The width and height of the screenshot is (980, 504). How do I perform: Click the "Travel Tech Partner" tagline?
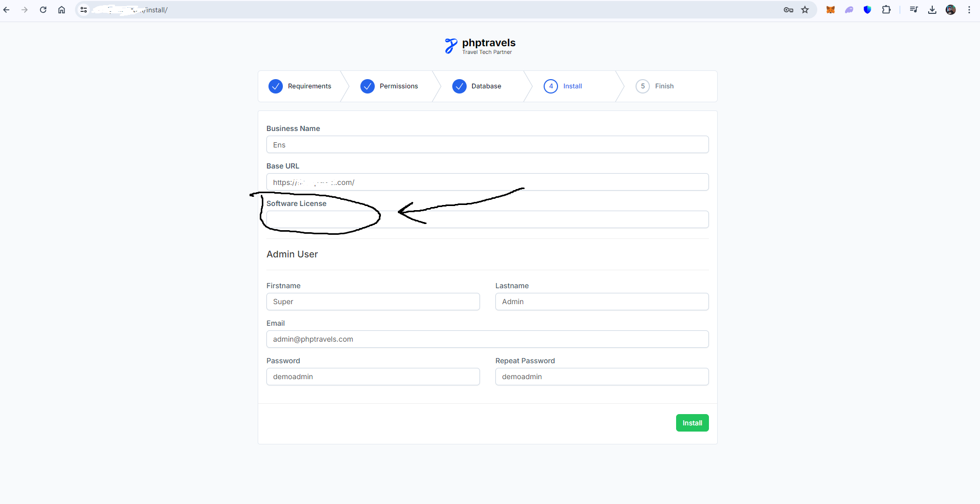pos(487,52)
